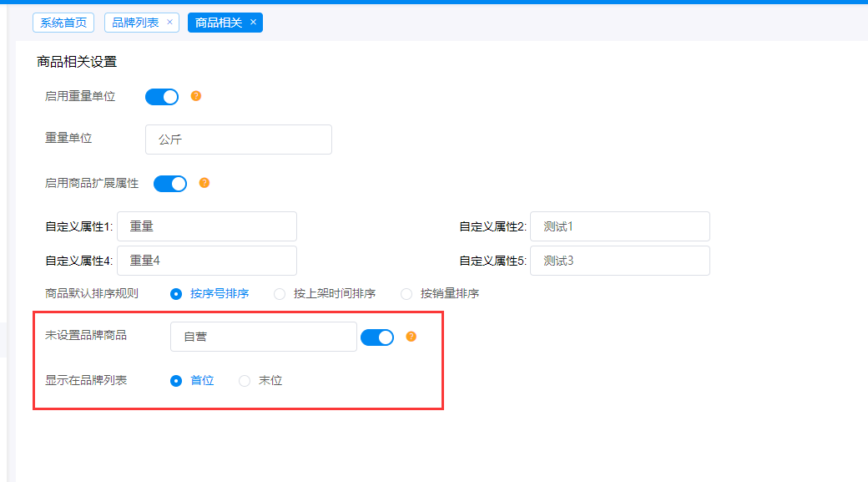Focus the 自定义属性1 text field
This screenshot has width=868, height=482.
click(207, 226)
